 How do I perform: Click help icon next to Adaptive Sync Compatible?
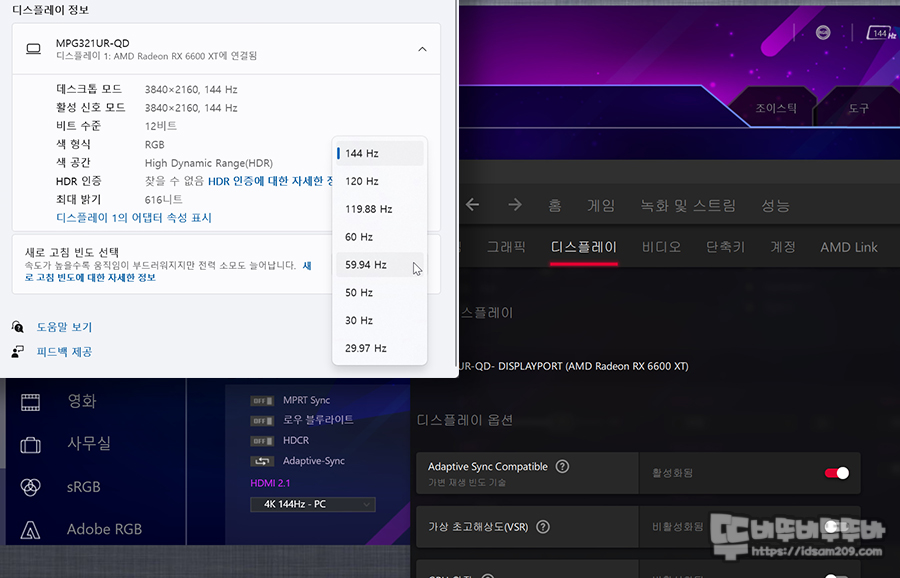coord(562,467)
